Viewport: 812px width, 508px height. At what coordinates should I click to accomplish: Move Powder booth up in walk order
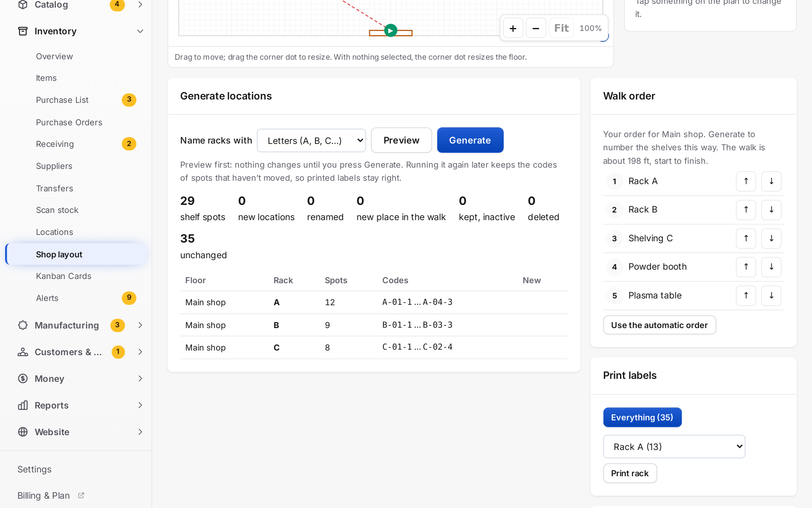click(x=746, y=267)
